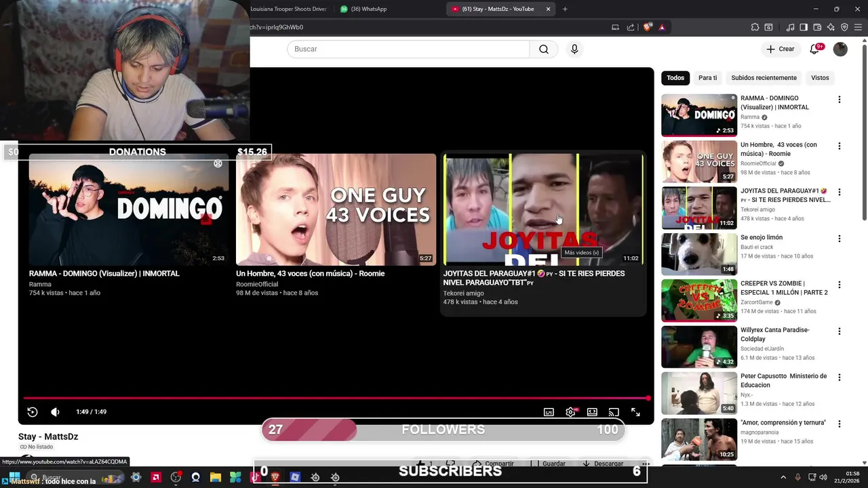Toggle video subtitles

click(549, 412)
